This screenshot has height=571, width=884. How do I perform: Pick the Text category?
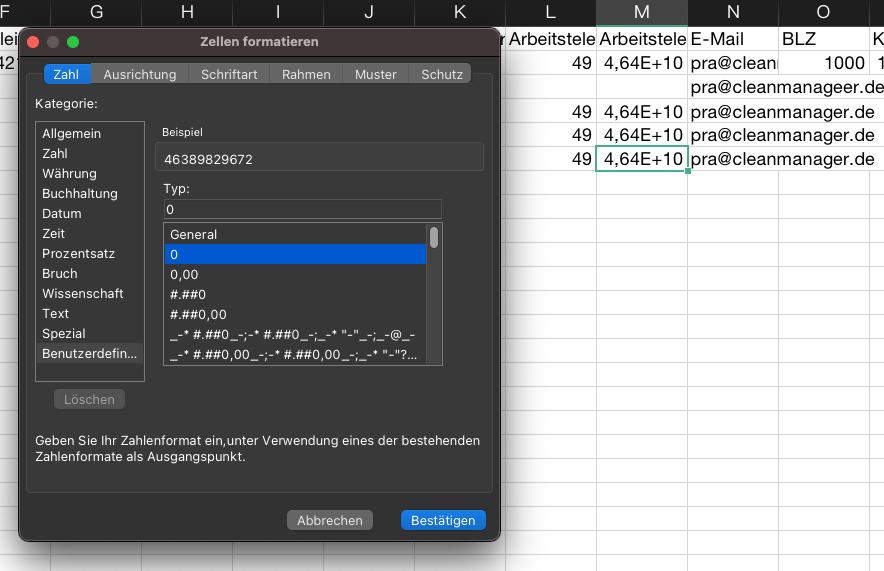pyautogui.click(x=56, y=314)
